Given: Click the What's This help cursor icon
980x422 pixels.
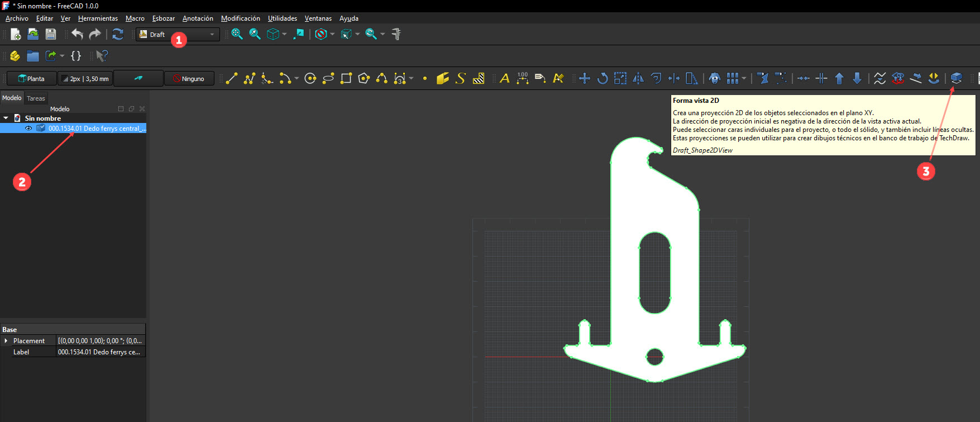Looking at the screenshot, I should 102,56.
